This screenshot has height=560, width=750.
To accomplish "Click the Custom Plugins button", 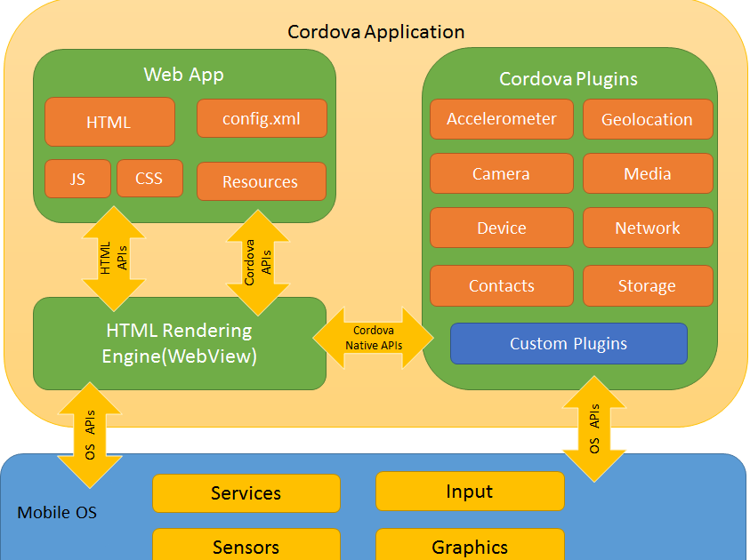I will 569,343.
